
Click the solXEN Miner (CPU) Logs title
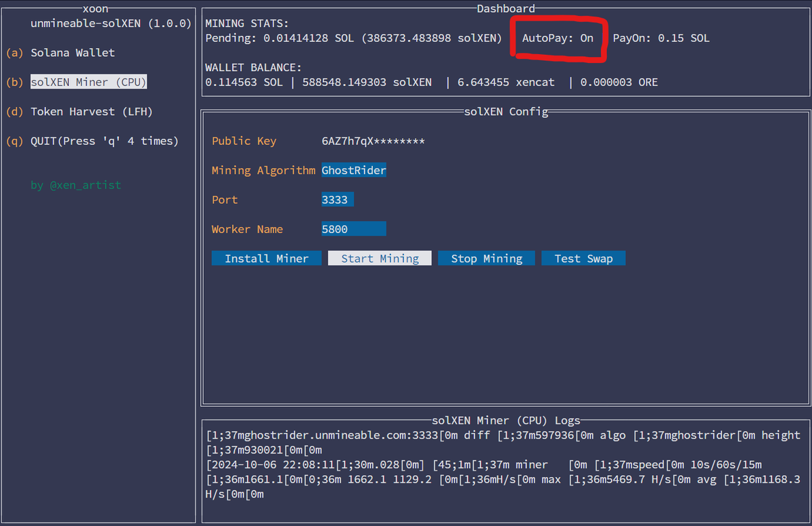506,420
